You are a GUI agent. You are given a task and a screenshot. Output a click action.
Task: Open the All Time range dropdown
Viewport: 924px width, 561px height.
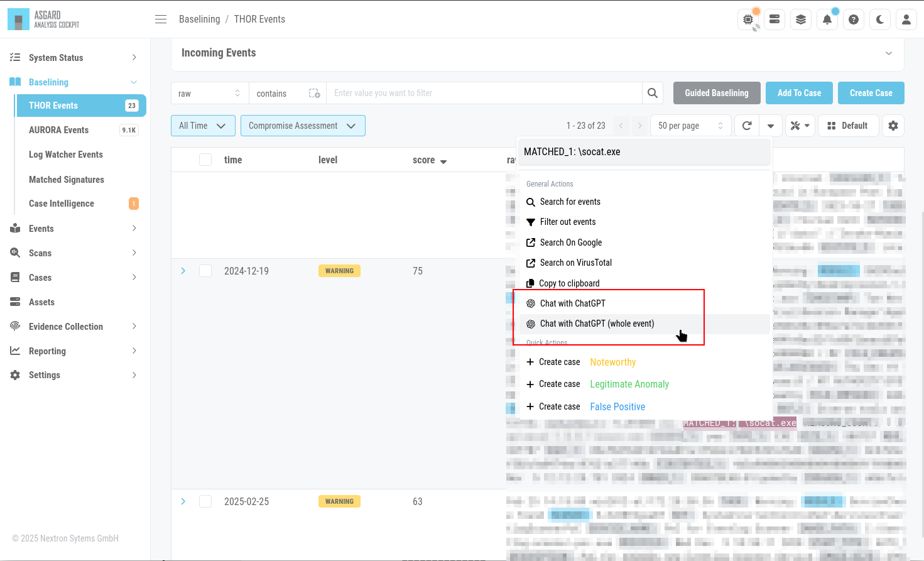coord(203,126)
